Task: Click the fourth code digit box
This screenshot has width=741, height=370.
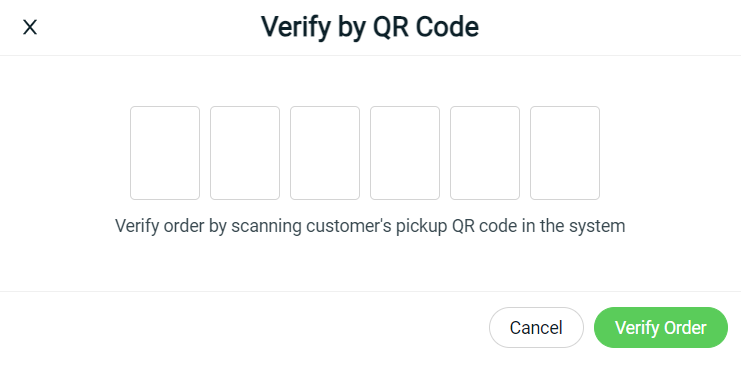Action: click(405, 153)
